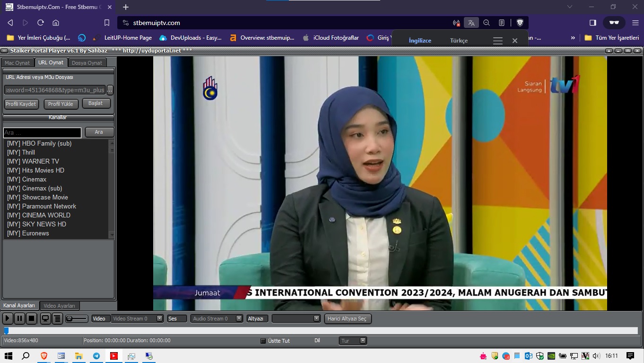Select [MY] Thrill channel

coord(56,152)
